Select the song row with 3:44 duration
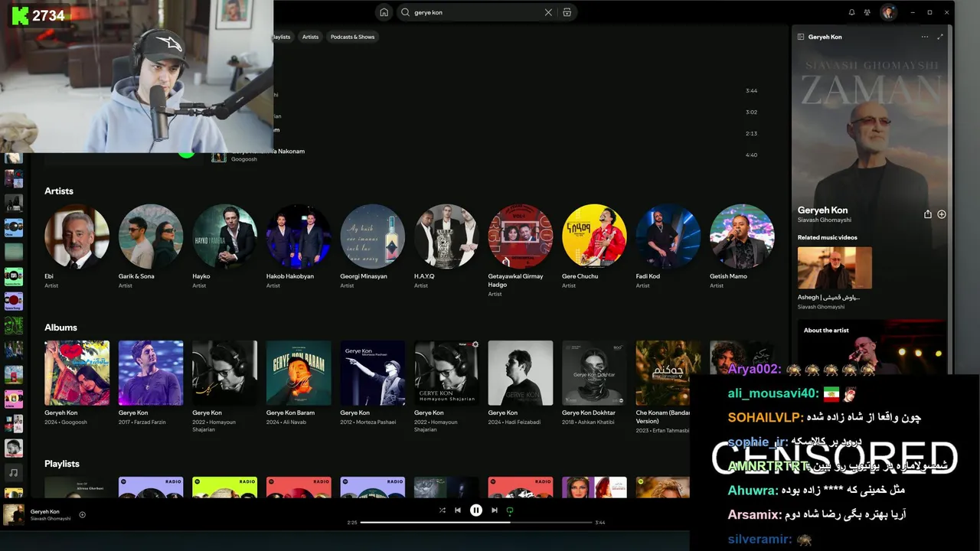The width and height of the screenshot is (980, 551). click(485, 91)
